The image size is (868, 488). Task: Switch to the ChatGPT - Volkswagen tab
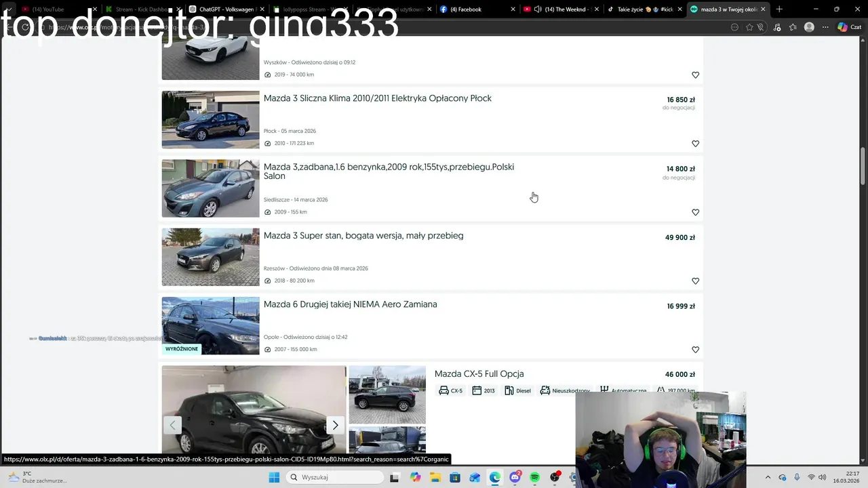tap(226, 9)
